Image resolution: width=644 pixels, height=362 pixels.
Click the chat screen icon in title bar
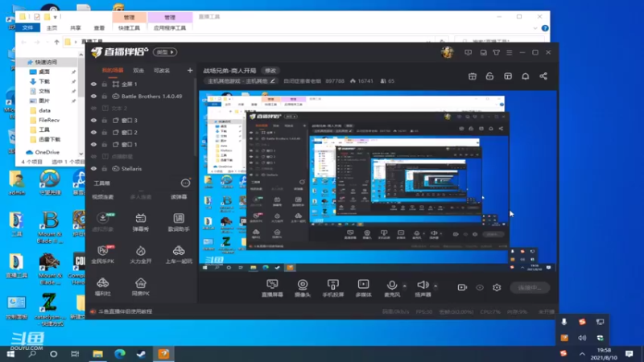tap(469, 52)
